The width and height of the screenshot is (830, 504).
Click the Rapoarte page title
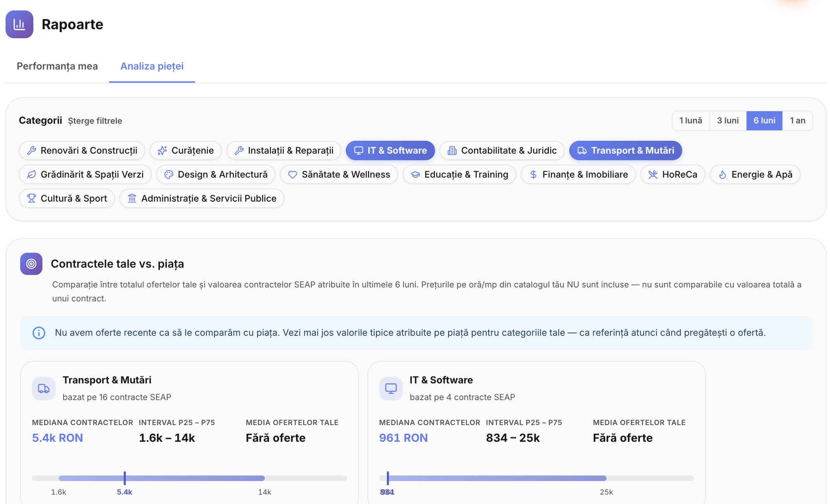coord(72,24)
